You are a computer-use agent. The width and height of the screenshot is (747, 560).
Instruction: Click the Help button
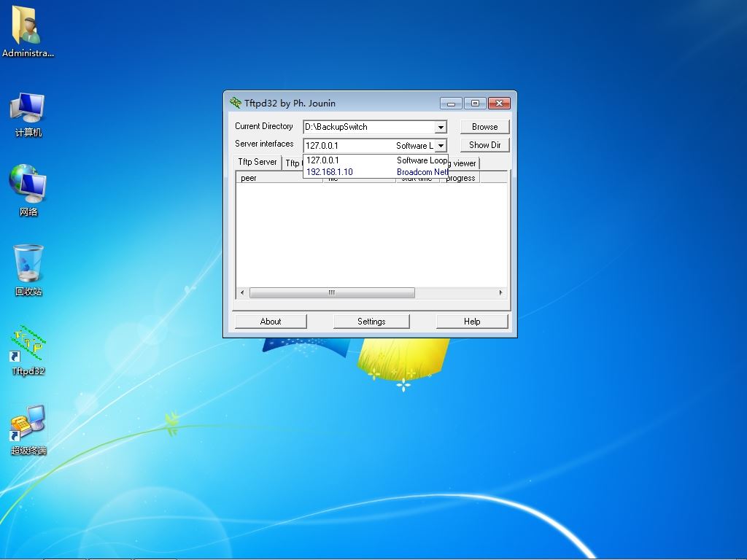472,322
